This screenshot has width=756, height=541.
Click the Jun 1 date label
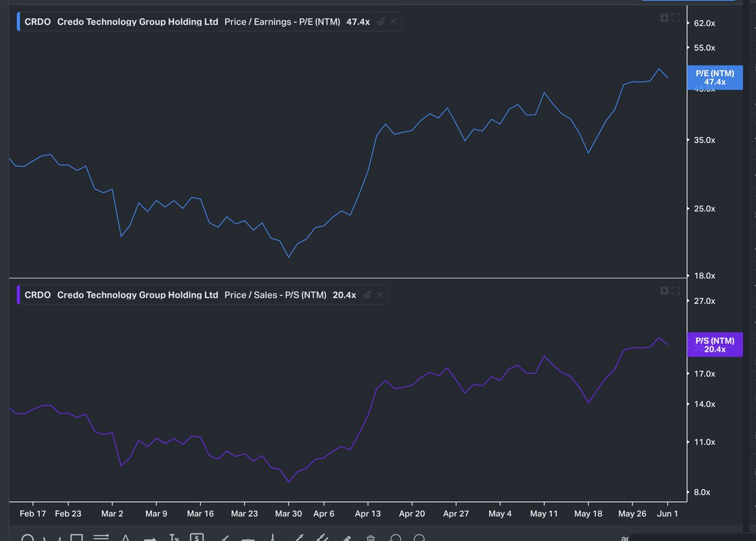tap(667, 514)
